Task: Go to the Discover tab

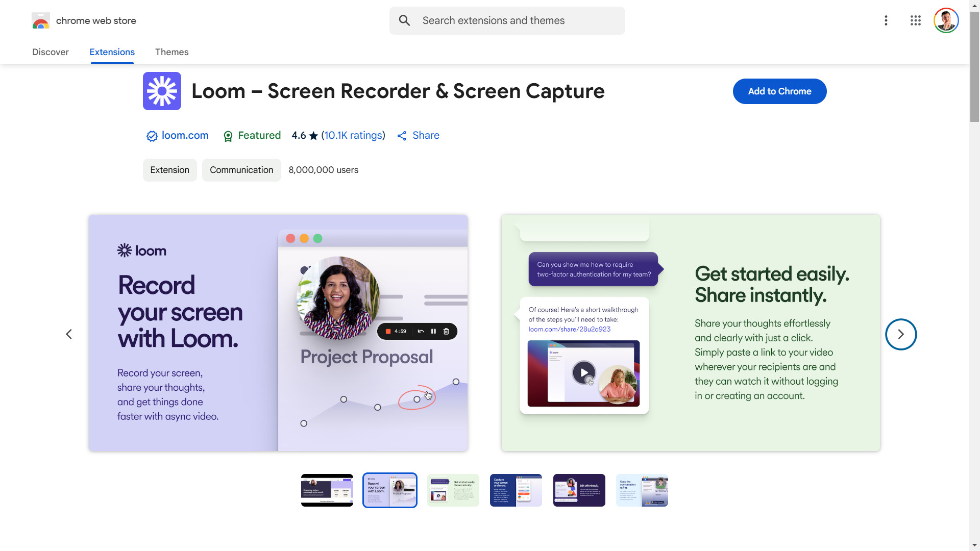Action: click(x=50, y=52)
